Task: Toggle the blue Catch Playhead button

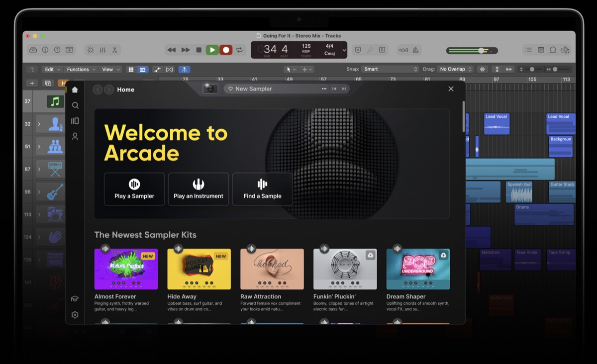Action: 184,70
